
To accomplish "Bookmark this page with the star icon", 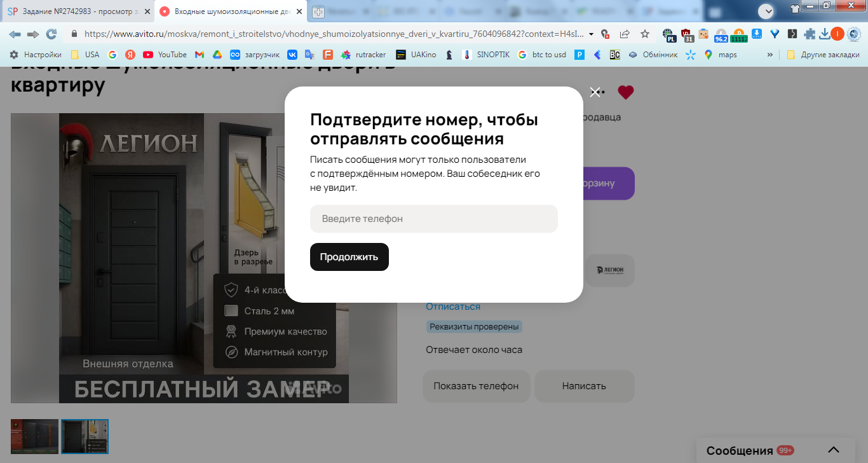I will coord(645,34).
